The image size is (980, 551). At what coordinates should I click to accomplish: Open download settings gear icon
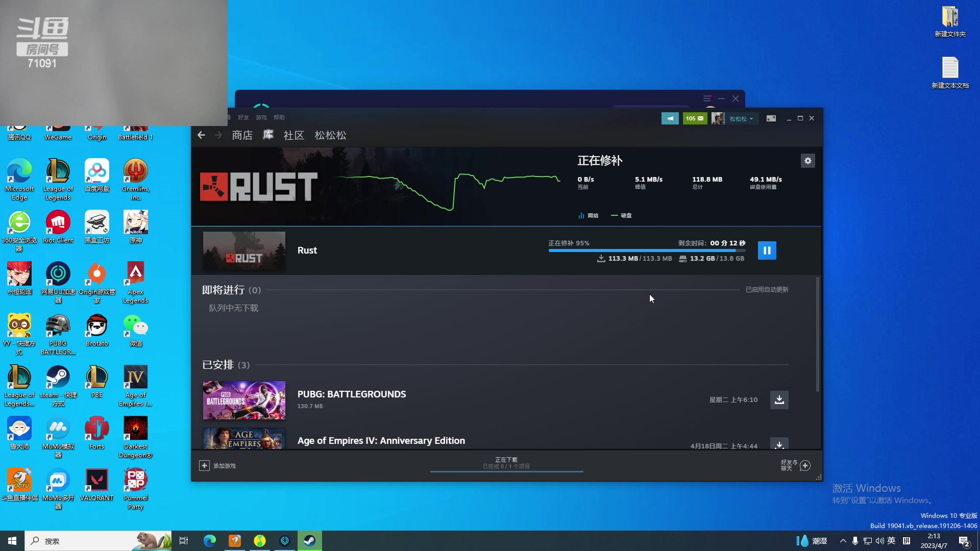(x=807, y=161)
